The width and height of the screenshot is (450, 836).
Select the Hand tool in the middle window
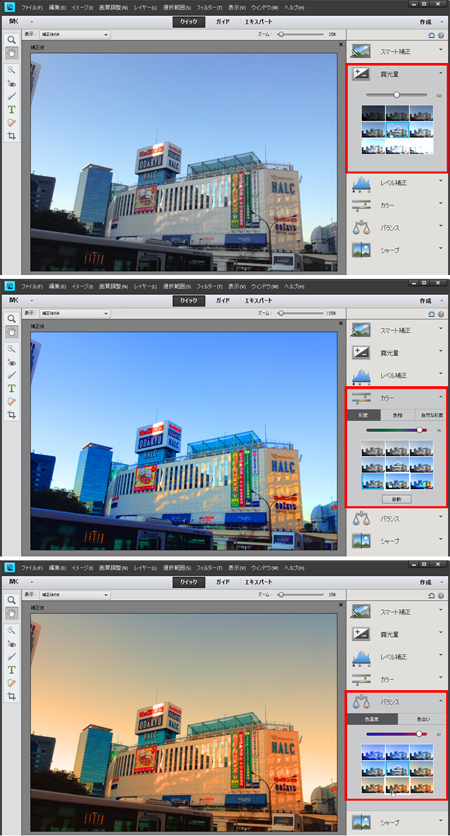click(x=11, y=331)
